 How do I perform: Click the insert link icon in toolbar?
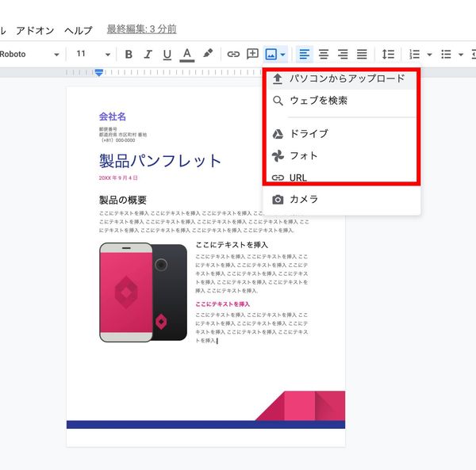[233, 54]
